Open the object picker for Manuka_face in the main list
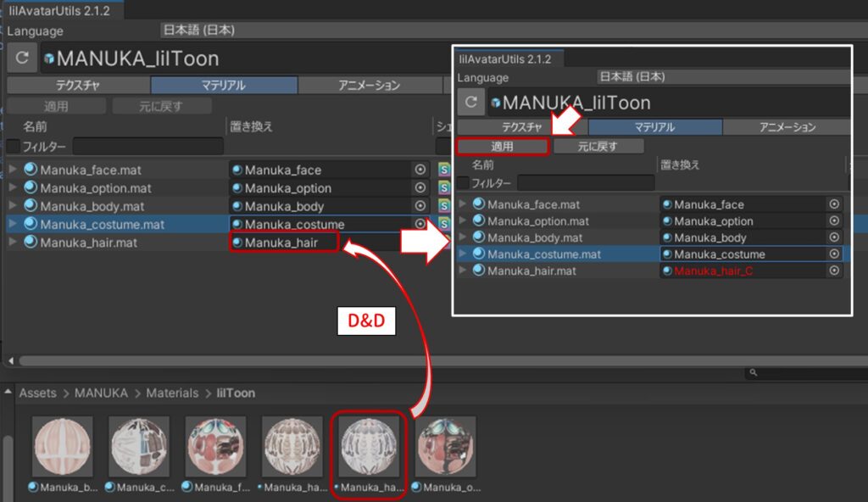Viewport: 868px width, 502px height. [x=420, y=170]
